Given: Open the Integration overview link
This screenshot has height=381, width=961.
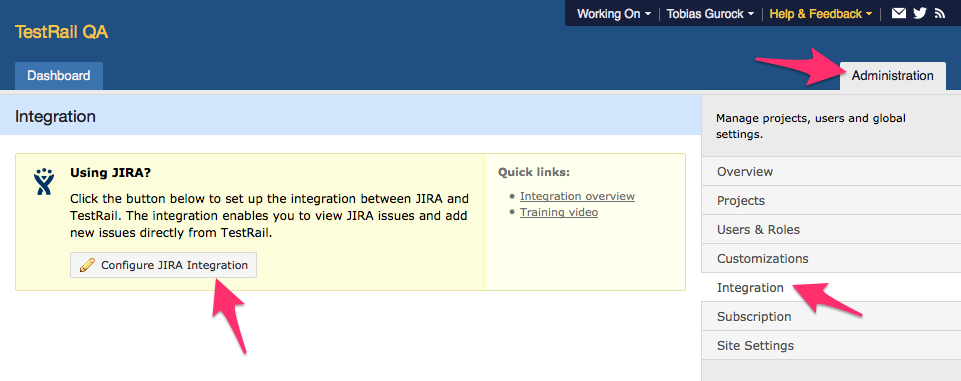Looking at the screenshot, I should click(x=577, y=196).
